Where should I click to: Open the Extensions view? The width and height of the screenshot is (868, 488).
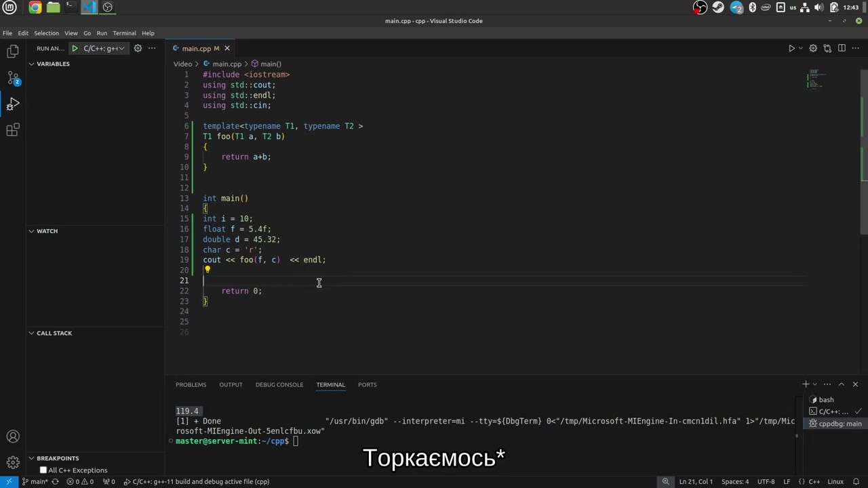point(13,130)
